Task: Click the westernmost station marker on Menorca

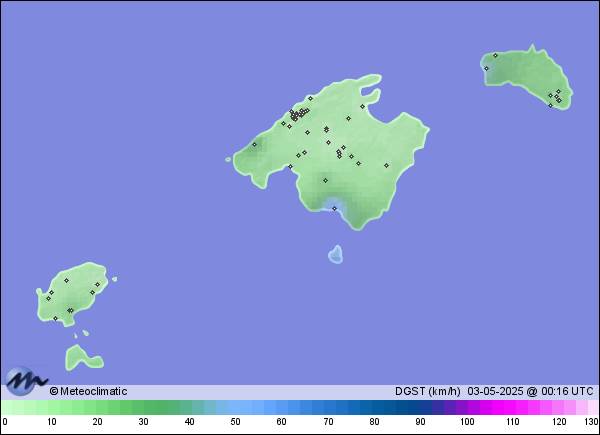Action: coord(487,68)
